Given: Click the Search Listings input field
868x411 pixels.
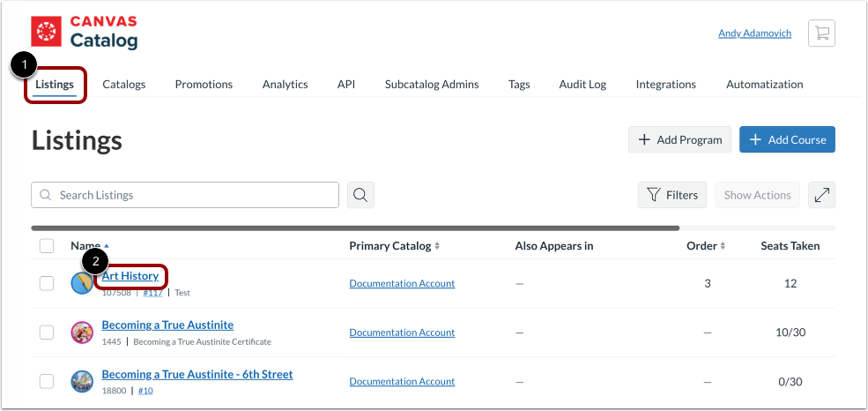Looking at the screenshot, I should tap(185, 195).
